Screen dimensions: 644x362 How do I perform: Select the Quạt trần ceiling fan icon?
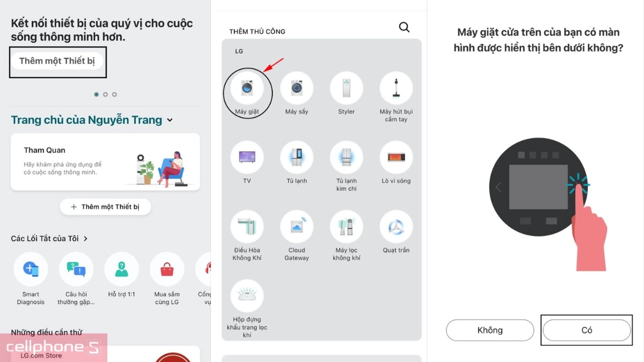click(396, 227)
